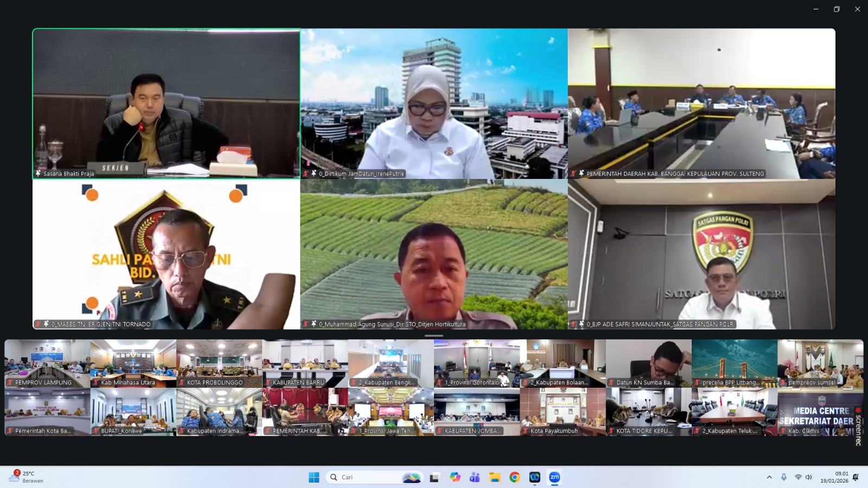The width and height of the screenshot is (868, 488).
Task: Click muted mic icon on 0_Dirtikum JamDatun tile
Action: coord(306,174)
